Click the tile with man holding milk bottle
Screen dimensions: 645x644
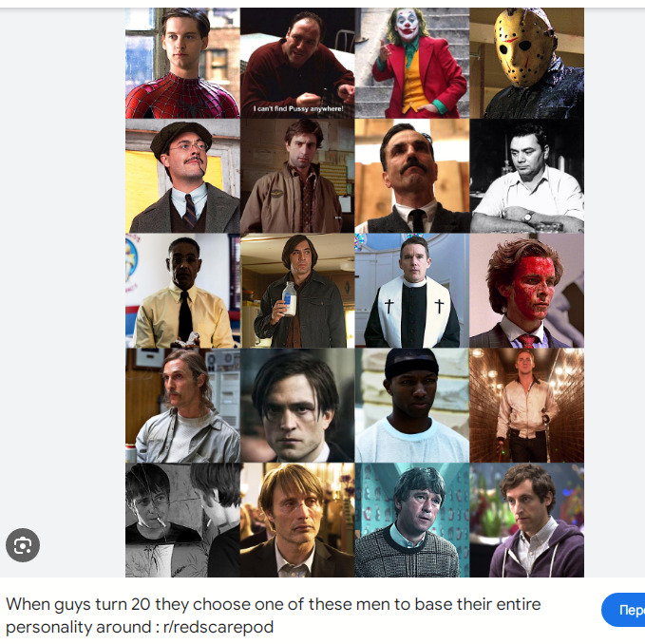(x=297, y=291)
